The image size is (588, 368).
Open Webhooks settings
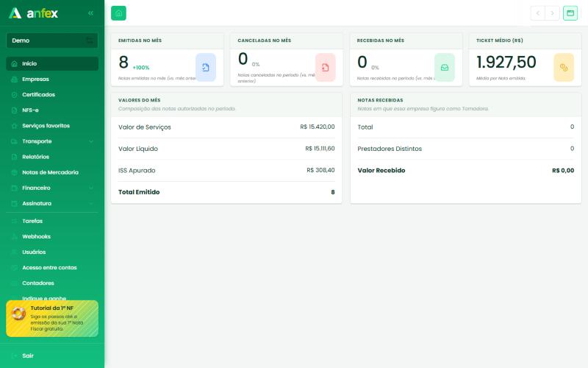(52, 236)
